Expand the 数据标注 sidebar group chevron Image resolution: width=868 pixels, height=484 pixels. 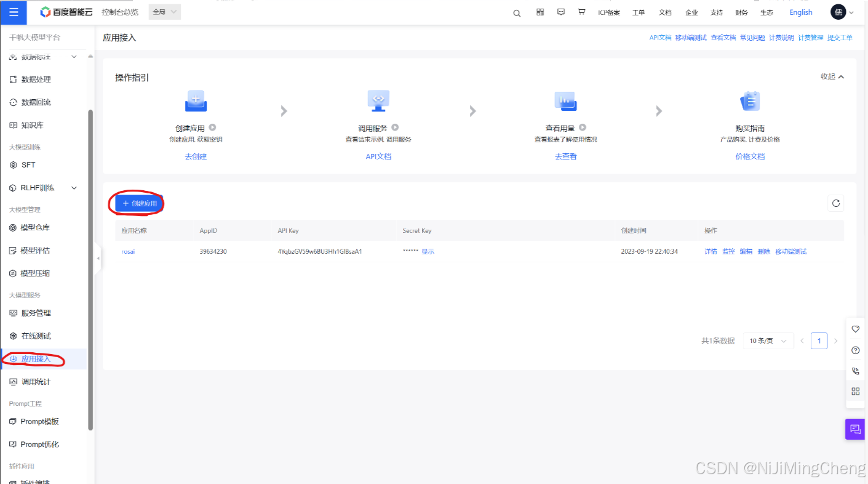[x=74, y=57]
